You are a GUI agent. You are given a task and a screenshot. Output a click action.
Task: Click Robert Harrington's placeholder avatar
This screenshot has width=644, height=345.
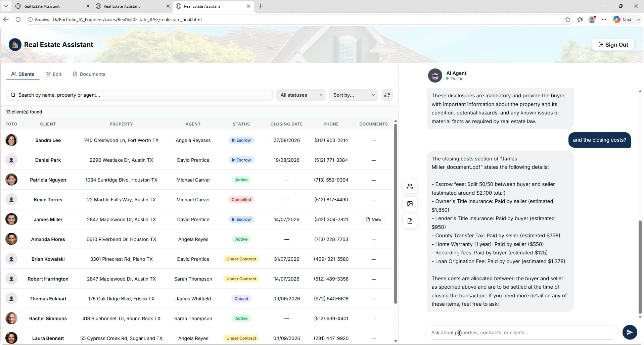coord(11,279)
